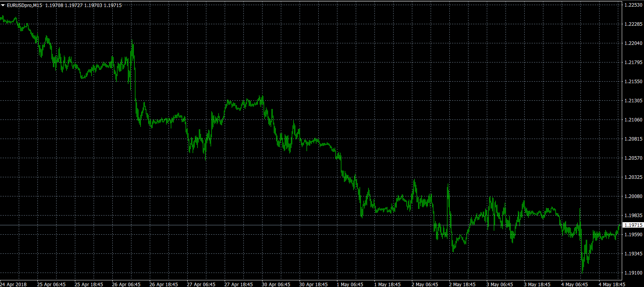
Task: Click the 30 Apr 18:45 time label
Action: pos(314,284)
